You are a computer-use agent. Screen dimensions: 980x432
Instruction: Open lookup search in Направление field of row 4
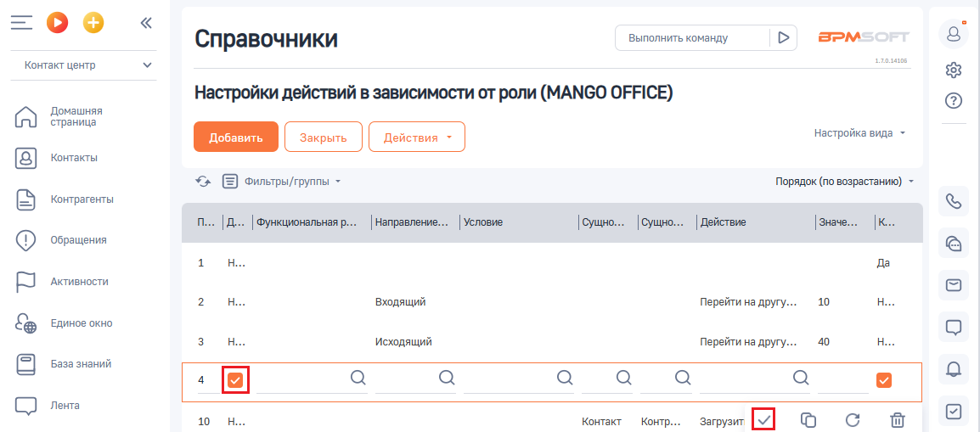click(446, 377)
